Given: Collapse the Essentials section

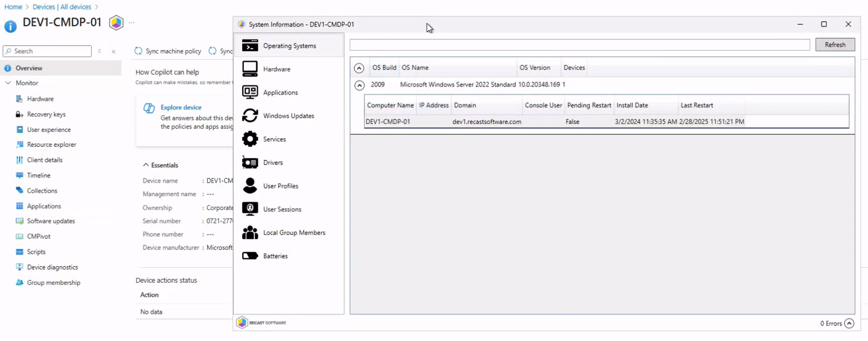Looking at the screenshot, I should (146, 165).
